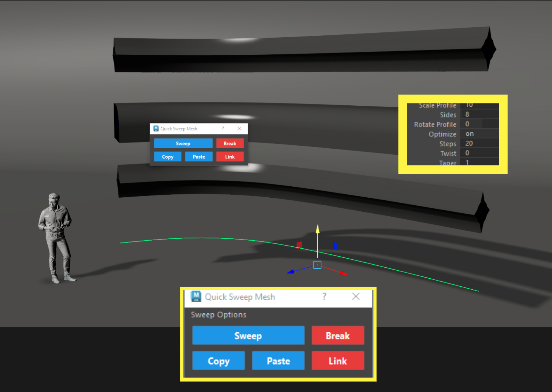Click the blue Z-axis arrow of move manipulator
This screenshot has width=552, height=392.
[291, 271]
